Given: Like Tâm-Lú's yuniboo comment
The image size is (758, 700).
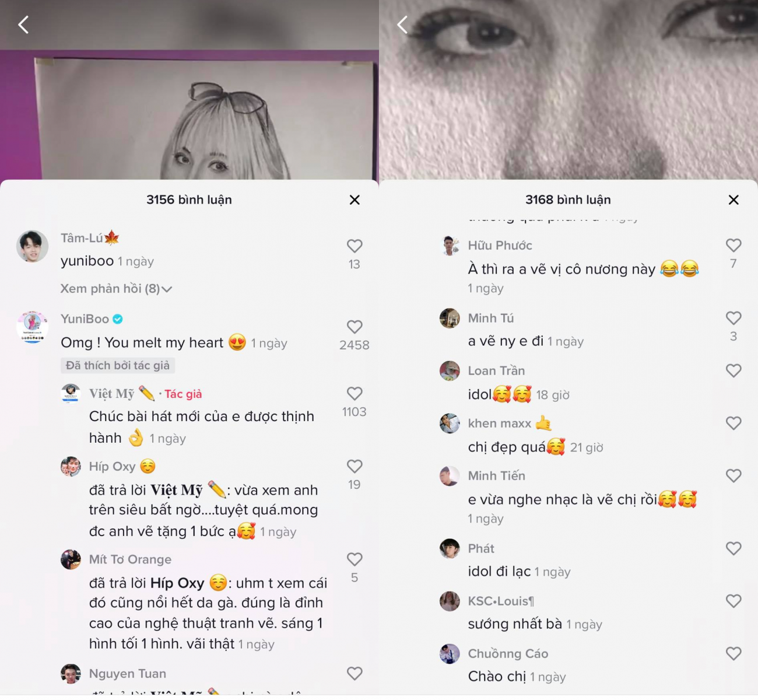Looking at the screenshot, I should click(355, 246).
